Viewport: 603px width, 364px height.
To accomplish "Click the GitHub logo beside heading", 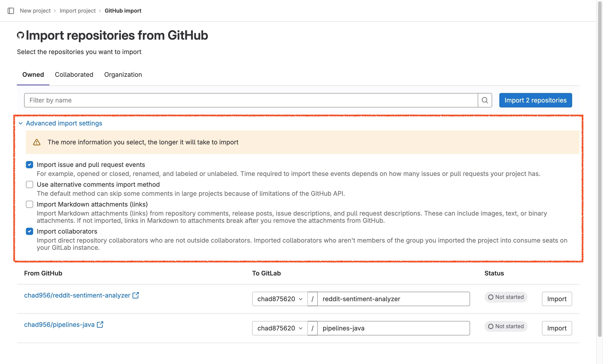I will [20, 35].
